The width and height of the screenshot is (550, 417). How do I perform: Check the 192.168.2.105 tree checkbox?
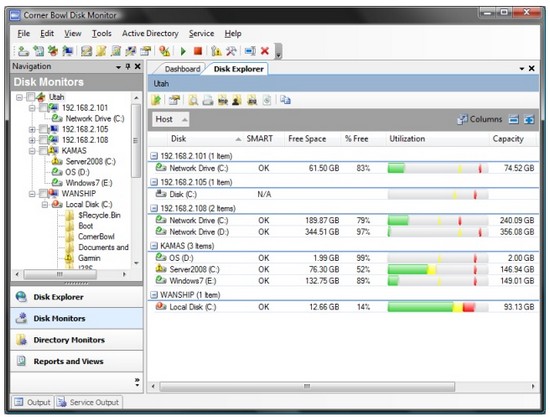click(43, 129)
